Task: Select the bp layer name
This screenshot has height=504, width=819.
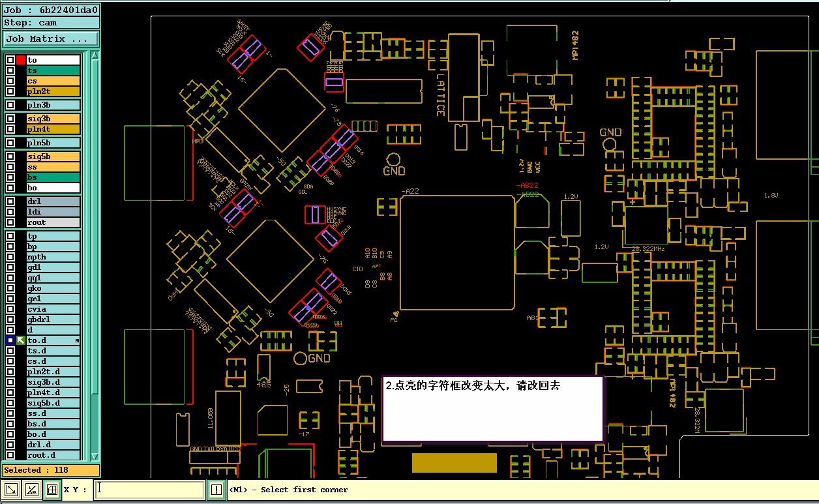Action: (53, 246)
